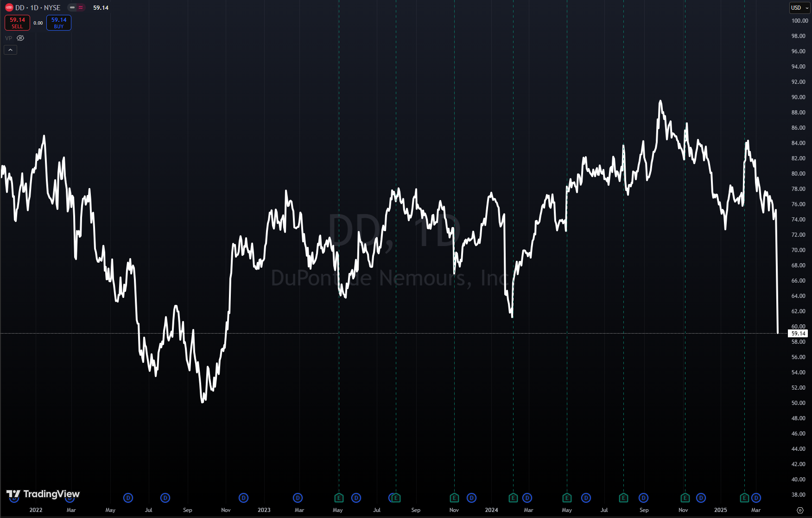
Task: Click dividend marker between Nov 2022 and 2023
Action: [244, 498]
